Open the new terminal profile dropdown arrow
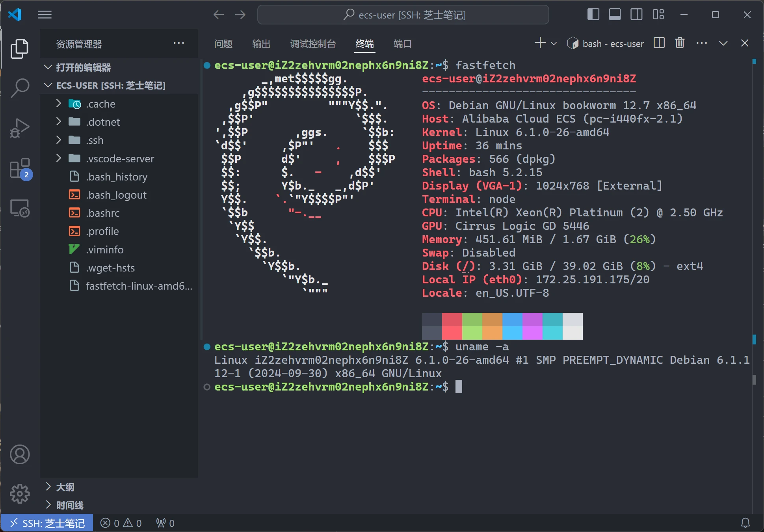The image size is (764, 532). tap(554, 43)
